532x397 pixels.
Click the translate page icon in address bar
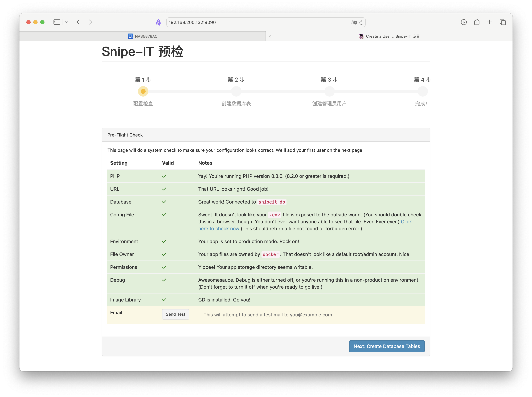coord(354,22)
